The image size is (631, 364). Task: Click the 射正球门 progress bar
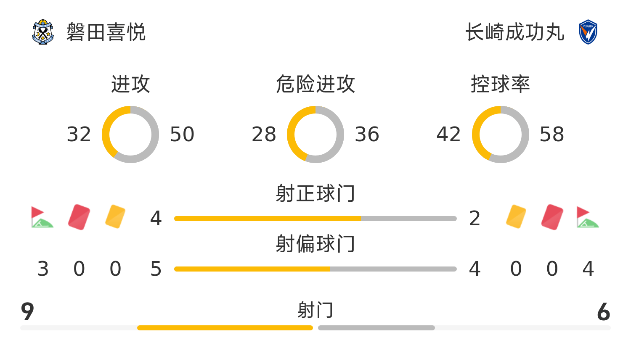click(315, 219)
